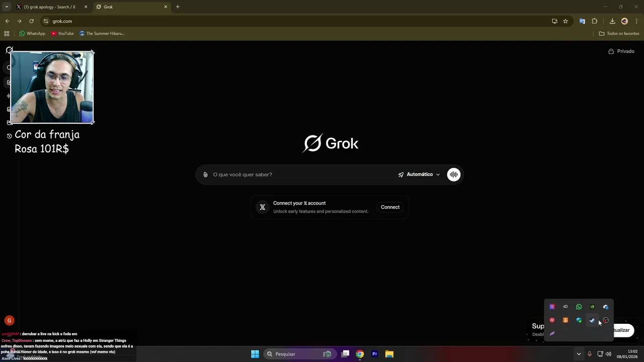Bookmark this page with the star icon
Viewport: 644px width, 362px height.
pos(566,21)
